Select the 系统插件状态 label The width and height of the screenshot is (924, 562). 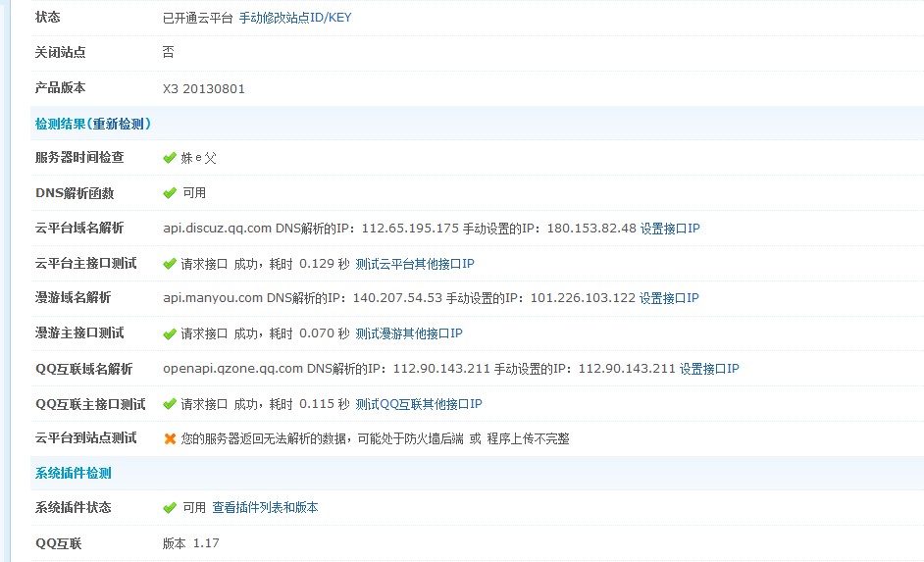click(73, 507)
